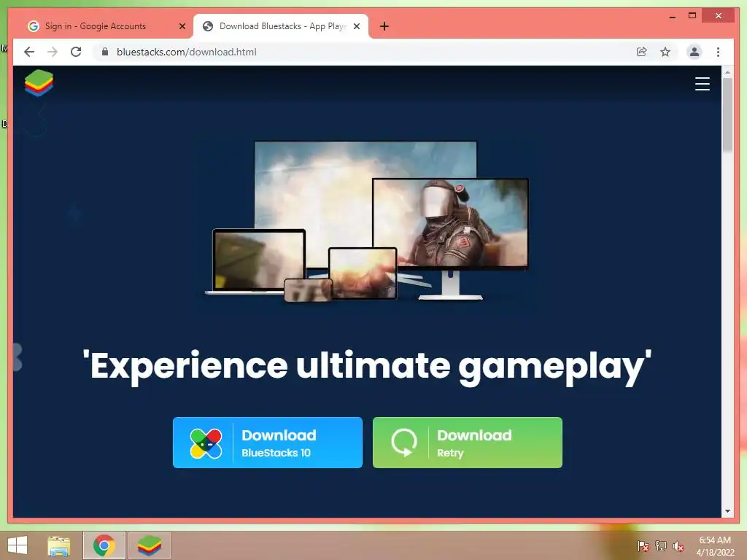The width and height of the screenshot is (747, 560).
Task: Go forward in browser history
Action: tap(53, 52)
